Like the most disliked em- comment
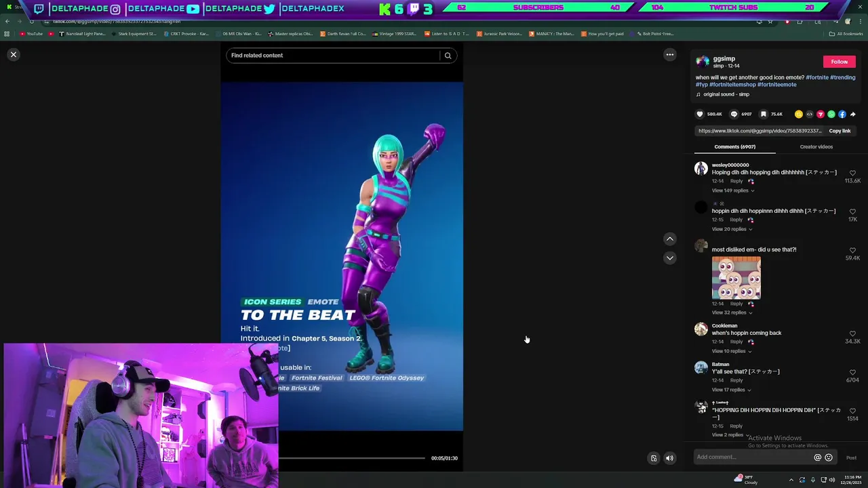Image resolution: width=868 pixels, height=488 pixels. (x=852, y=250)
